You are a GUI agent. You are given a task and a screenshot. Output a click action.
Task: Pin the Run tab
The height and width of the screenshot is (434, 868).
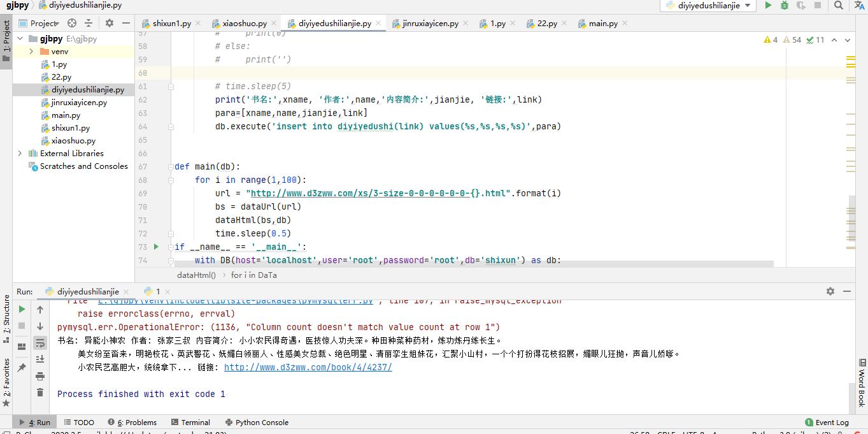click(x=22, y=368)
